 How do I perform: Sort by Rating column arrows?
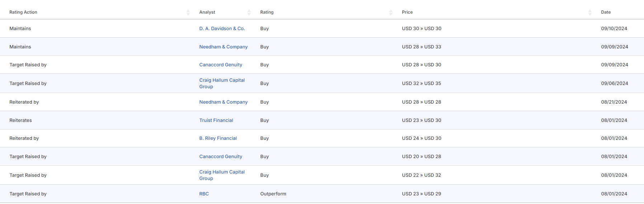pos(391,13)
